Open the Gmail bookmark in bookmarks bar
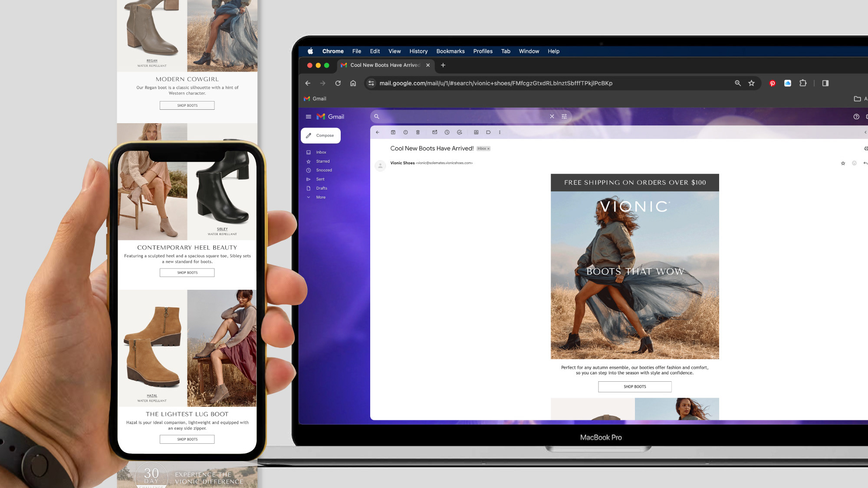The width and height of the screenshot is (868, 488). pyautogui.click(x=315, y=99)
